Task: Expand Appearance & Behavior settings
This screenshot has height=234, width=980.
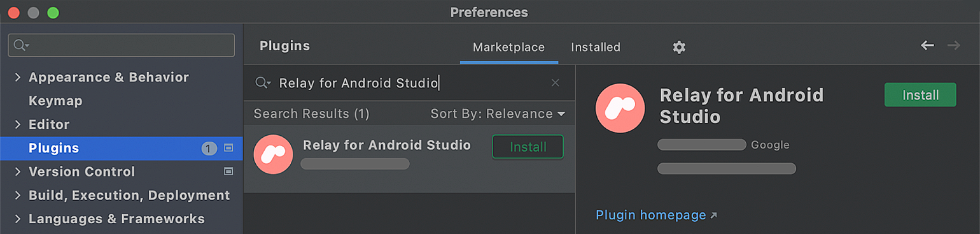Action: pyautogui.click(x=18, y=77)
